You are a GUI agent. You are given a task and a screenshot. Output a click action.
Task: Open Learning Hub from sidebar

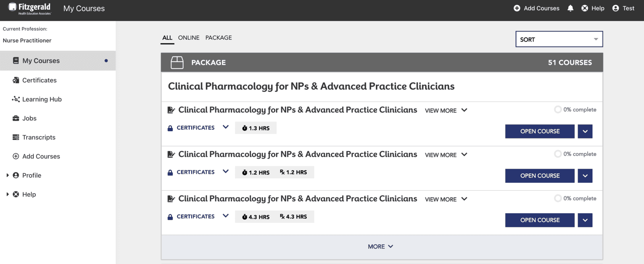click(41, 99)
